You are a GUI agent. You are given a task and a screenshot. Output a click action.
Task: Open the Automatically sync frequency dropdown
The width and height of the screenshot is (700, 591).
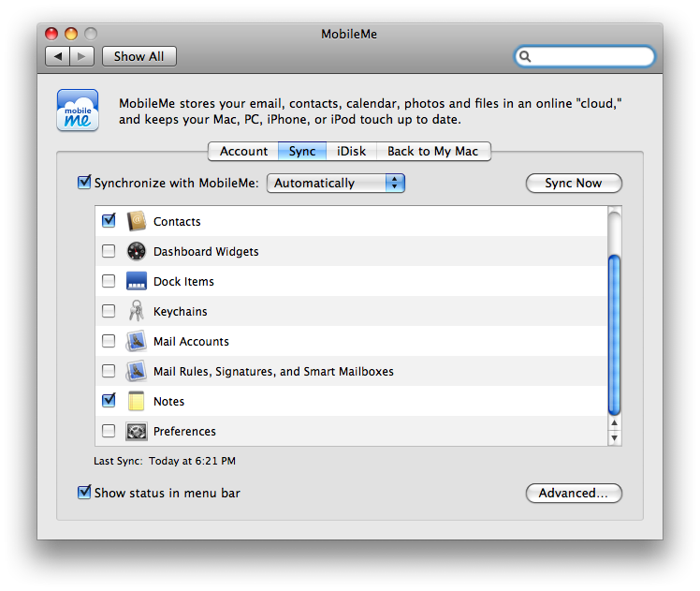[336, 184]
